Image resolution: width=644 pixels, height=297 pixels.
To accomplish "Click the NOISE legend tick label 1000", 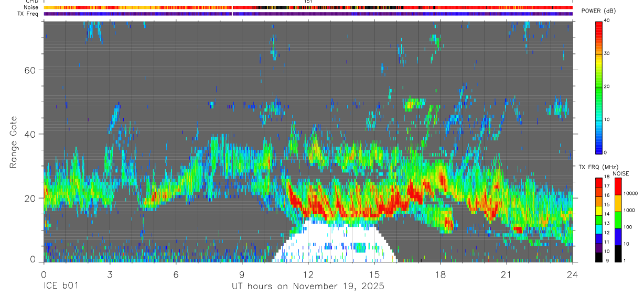I will coord(629,210).
